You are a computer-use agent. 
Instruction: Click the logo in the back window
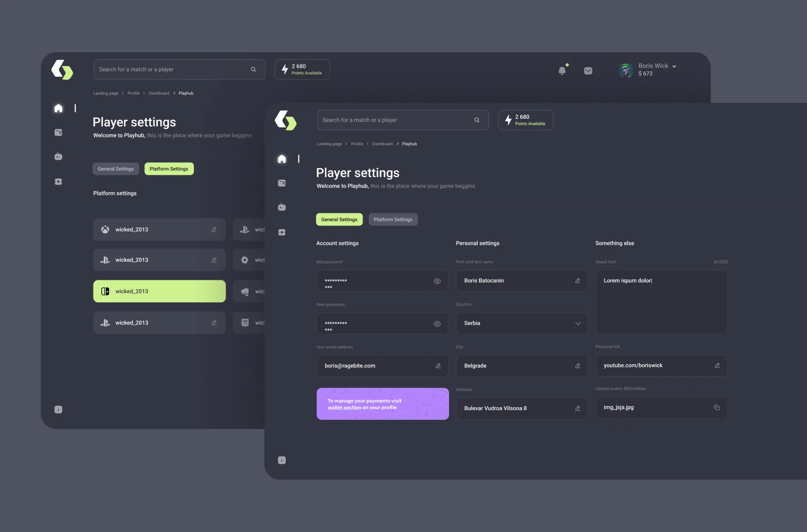[62, 70]
